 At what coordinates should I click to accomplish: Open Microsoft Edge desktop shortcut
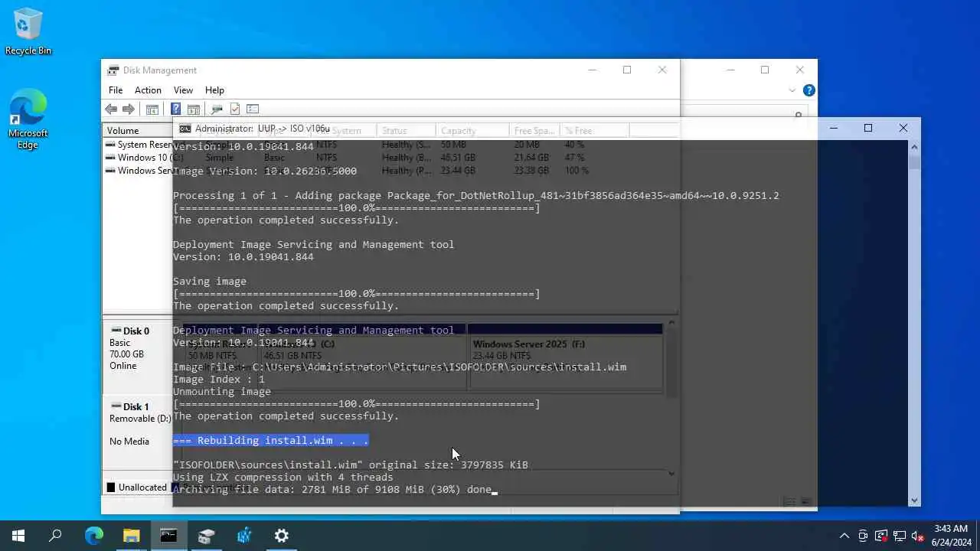pyautogui.click(x=28, y=119)
